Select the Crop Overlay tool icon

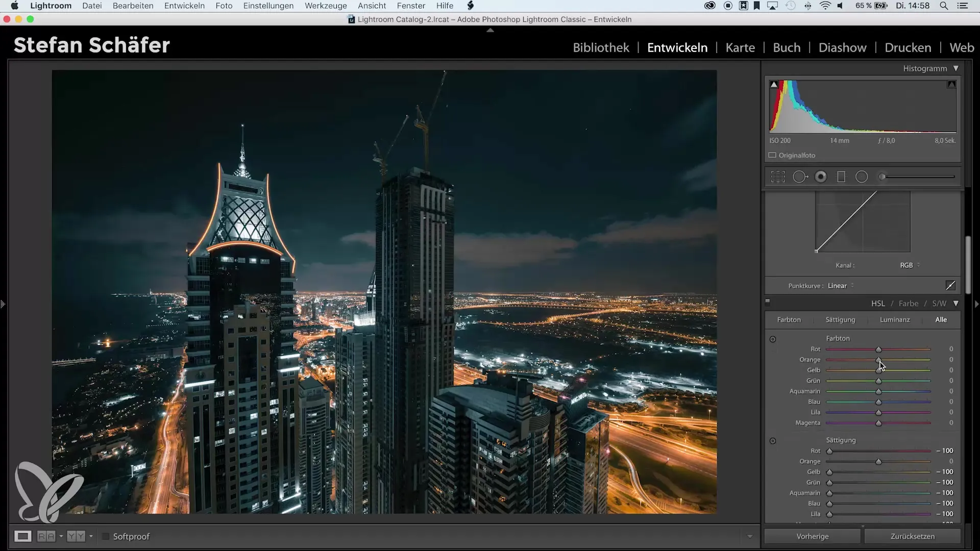[778, 177]
